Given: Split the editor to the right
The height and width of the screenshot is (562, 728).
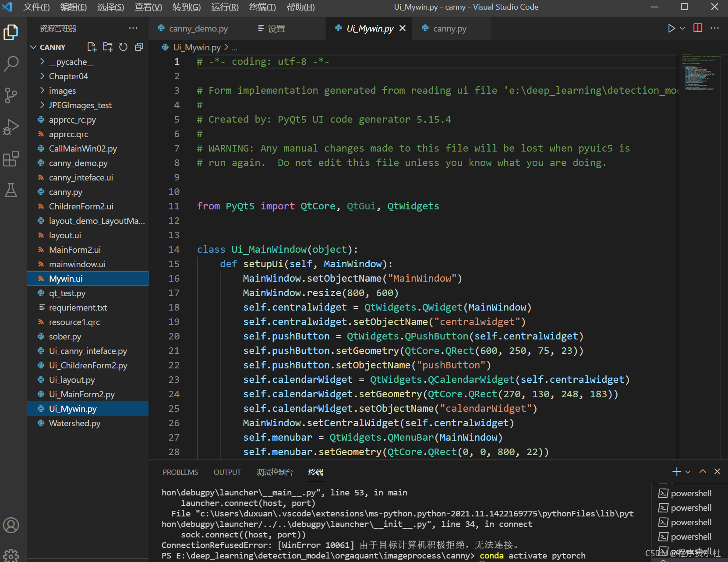Looking at the screenshot, I should [x=698, y=28].
